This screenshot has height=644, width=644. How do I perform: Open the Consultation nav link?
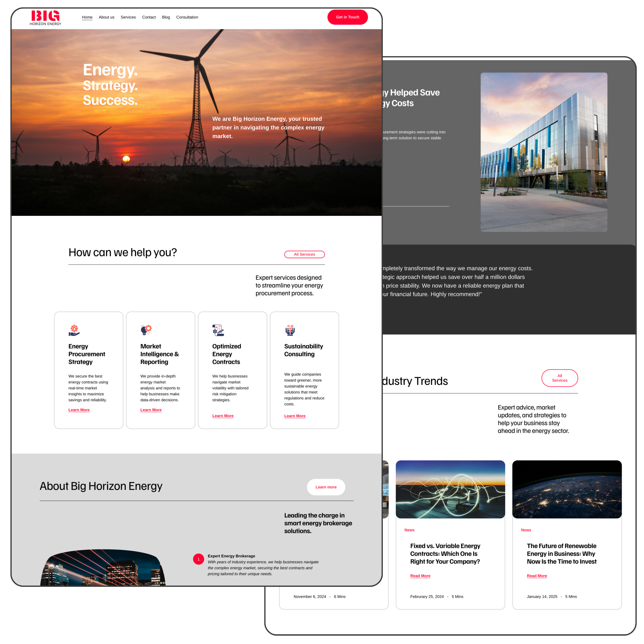click(187, 17)
